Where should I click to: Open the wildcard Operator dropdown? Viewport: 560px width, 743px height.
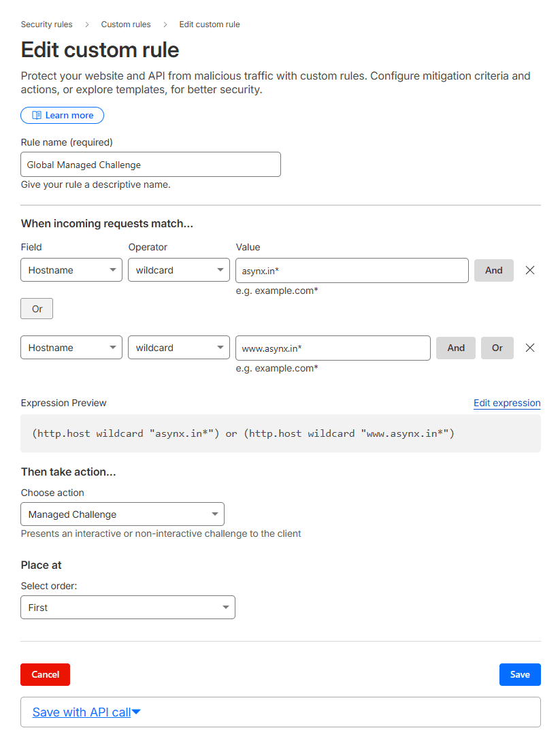(x=178, y=270)
